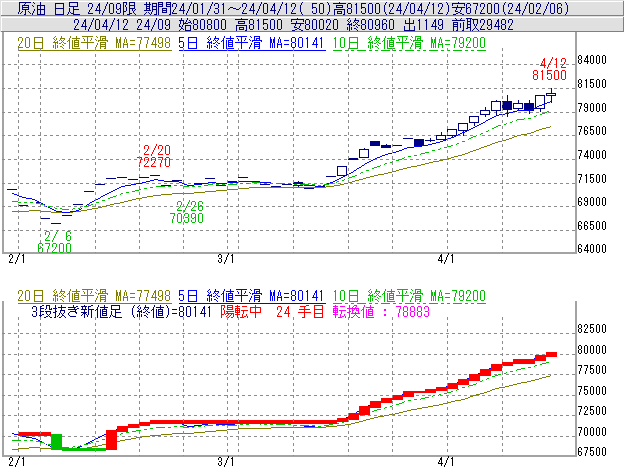Click the topmost red block near 80000

551,354
